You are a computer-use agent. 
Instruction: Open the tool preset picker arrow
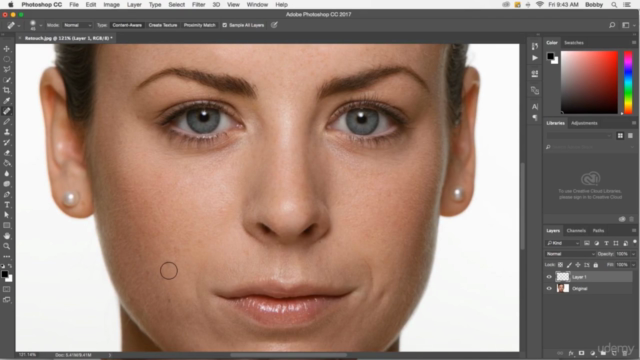[19, 26]
